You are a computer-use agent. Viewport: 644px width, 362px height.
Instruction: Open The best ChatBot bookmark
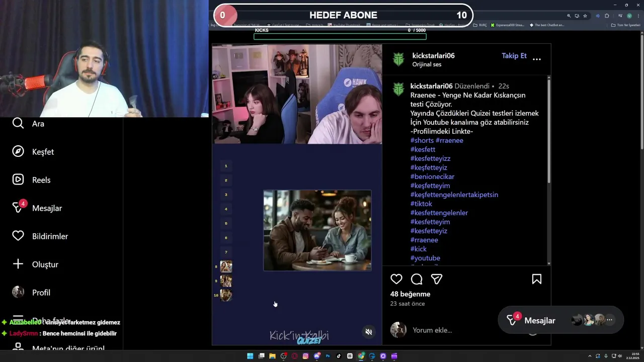coord(547,25)
